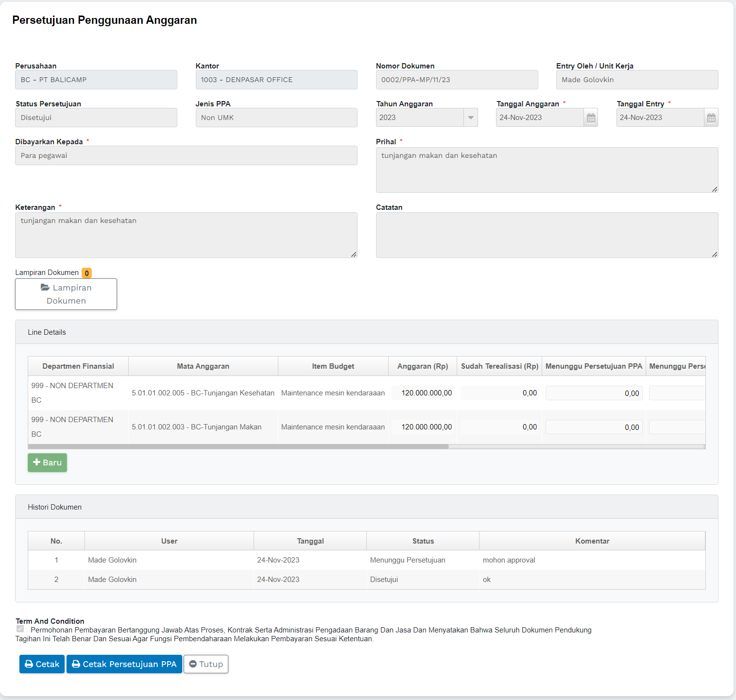Viewport: 736px width, 700px height.
Task: Click the Lampiran Dokumen count badge
Action: point(86,273)
